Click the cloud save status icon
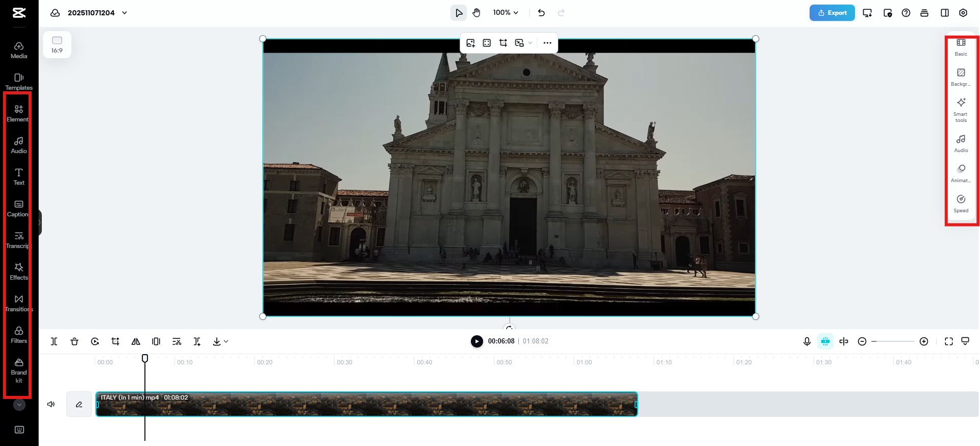Viewport: 980px width, 446px height. [55, 13]
